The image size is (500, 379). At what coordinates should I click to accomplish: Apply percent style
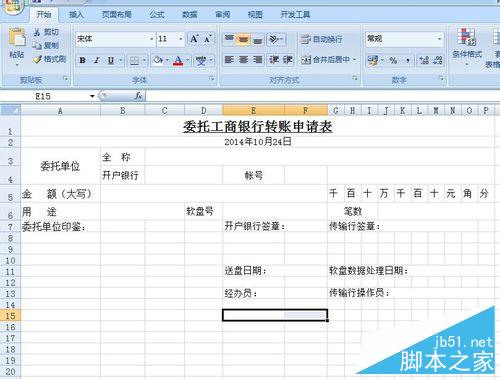tap(393, 60)
